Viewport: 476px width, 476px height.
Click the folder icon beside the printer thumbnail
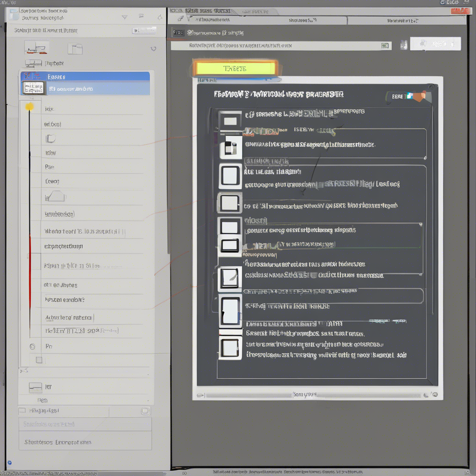pos(75,48)
